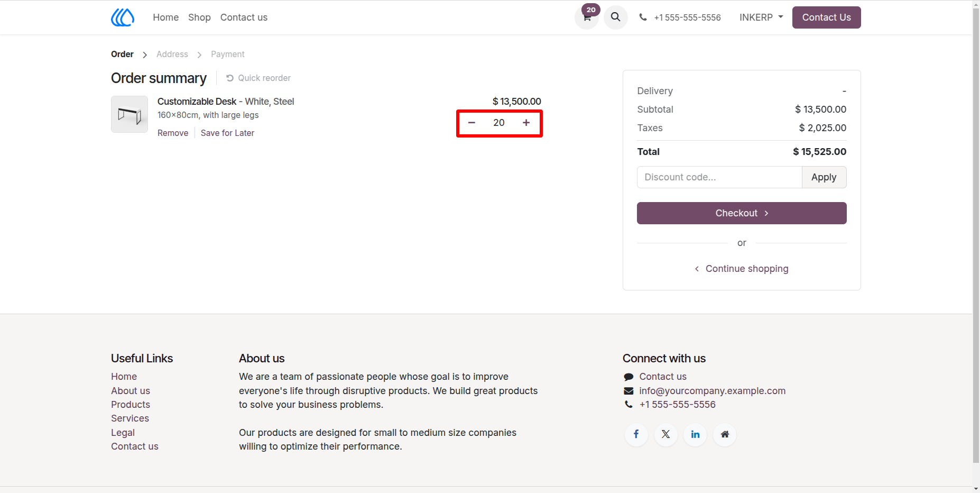
Task: Open the LinkedIn social icon
Action: click(696, 434)
